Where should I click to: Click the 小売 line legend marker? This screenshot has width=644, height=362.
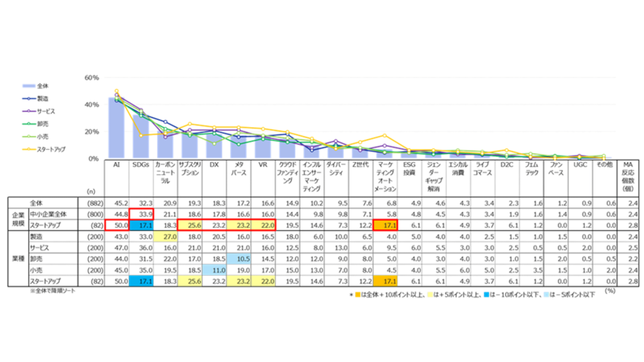pyautogui.click(x=29, y=137)
